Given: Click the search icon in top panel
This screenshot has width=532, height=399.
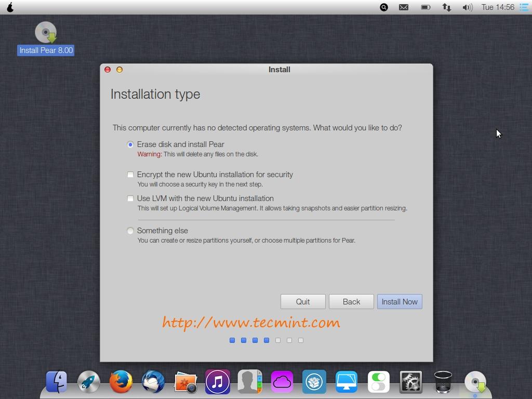Looking at the screenshot, I should click(x=384, y=7).
